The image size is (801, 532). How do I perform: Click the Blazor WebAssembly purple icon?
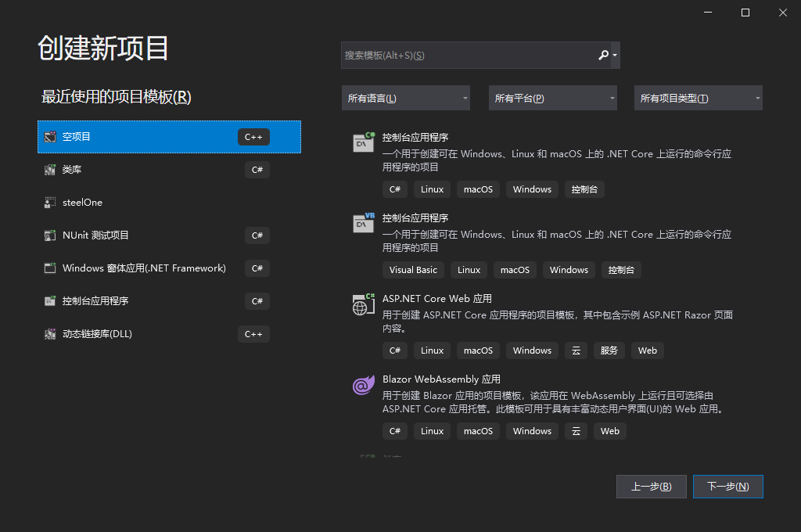[364, 385]
